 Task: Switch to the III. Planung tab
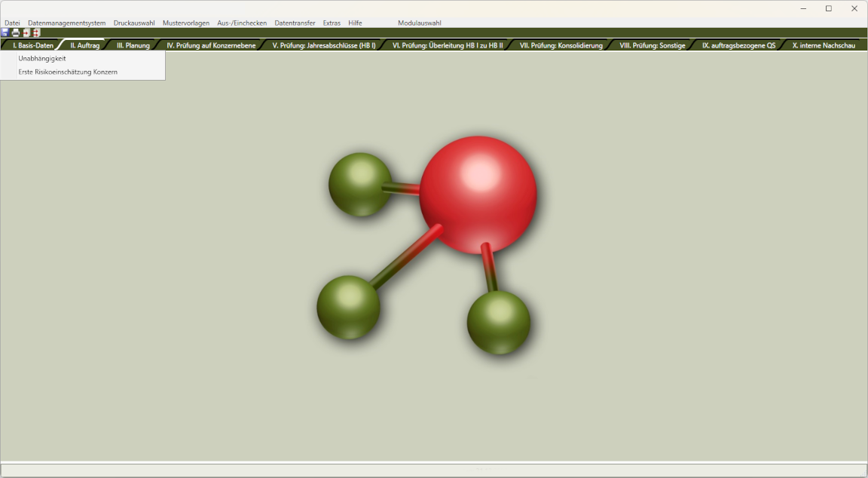coord(133,46)
